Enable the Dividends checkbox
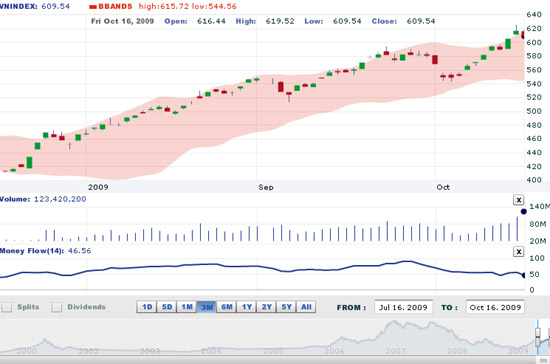Viewport: 550px width, 364px height. (x=57, y=307)
